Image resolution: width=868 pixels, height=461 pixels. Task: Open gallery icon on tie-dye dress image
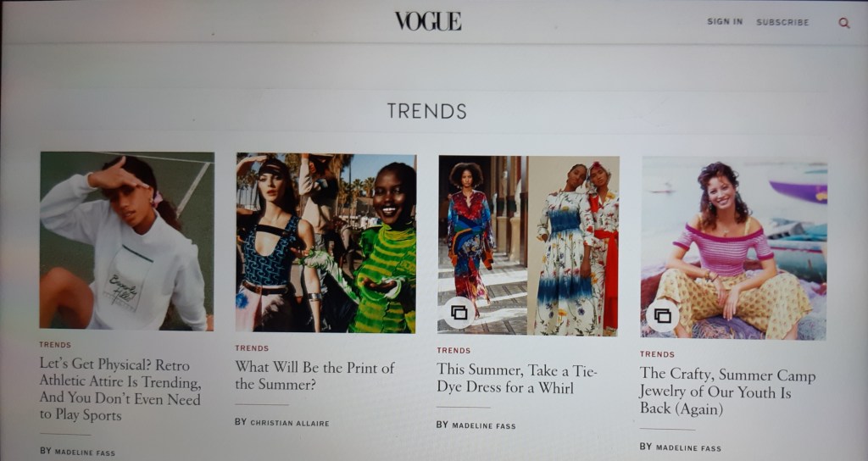[x=459, y=313]
